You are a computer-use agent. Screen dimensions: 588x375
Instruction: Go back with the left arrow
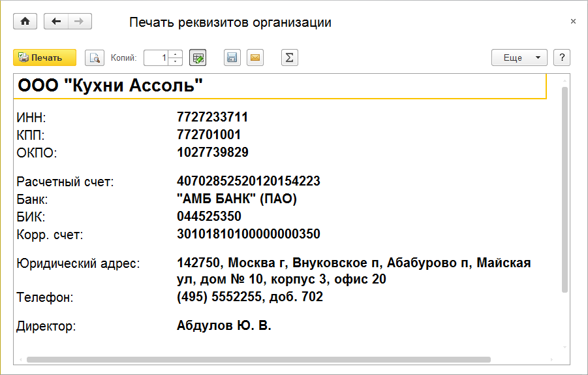click(56, 22)
